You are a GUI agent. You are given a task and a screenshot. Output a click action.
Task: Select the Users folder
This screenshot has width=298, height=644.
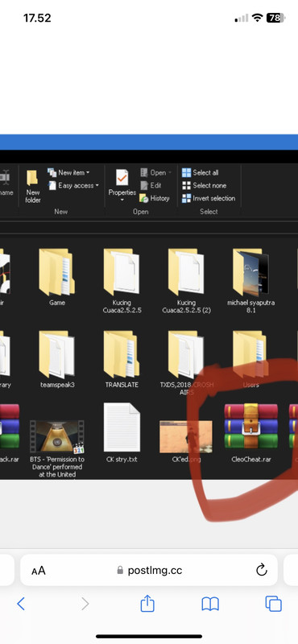pos(250,359)
